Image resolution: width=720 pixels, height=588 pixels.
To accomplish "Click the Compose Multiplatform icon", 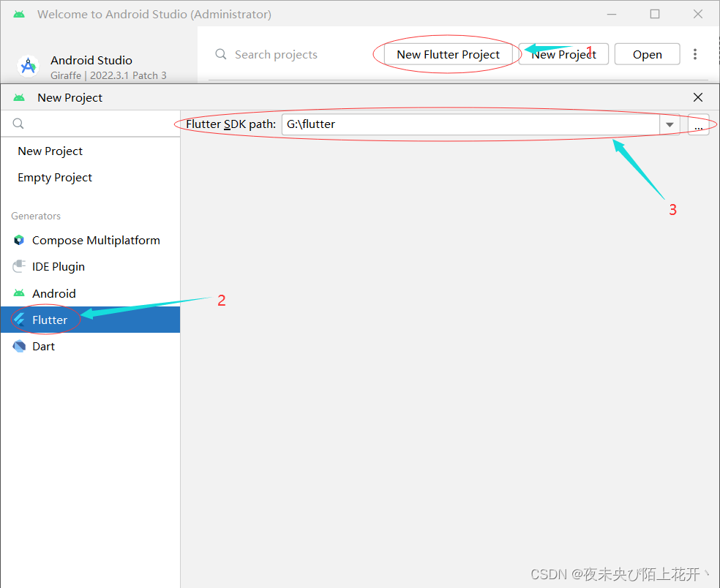I will coord(19,240).
